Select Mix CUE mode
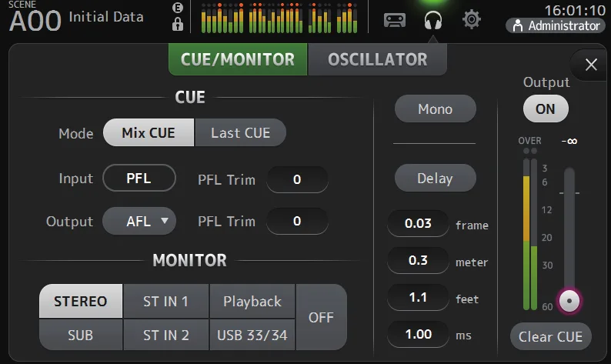Viewport: 611px width, 364px height. [x=149, y=133]
